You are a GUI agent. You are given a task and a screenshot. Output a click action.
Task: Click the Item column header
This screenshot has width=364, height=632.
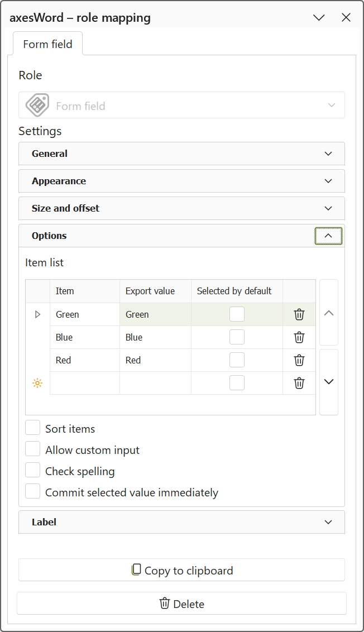85,291
